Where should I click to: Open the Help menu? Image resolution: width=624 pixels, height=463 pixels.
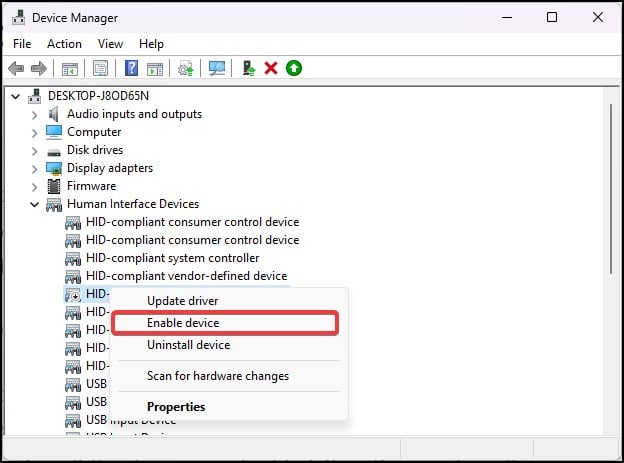click(151, 44)
